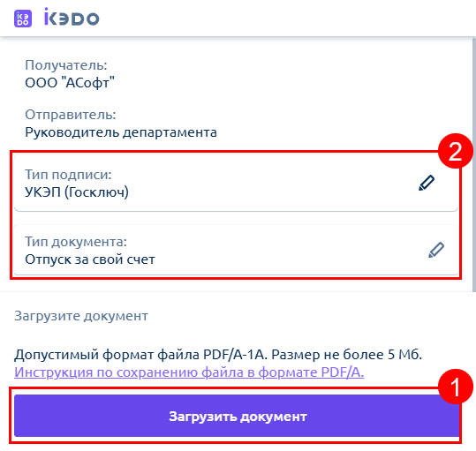Open the Тип документа field card
Image resolution: width=476 pixels, height=451 pixels.
click(x=236, y=250)
